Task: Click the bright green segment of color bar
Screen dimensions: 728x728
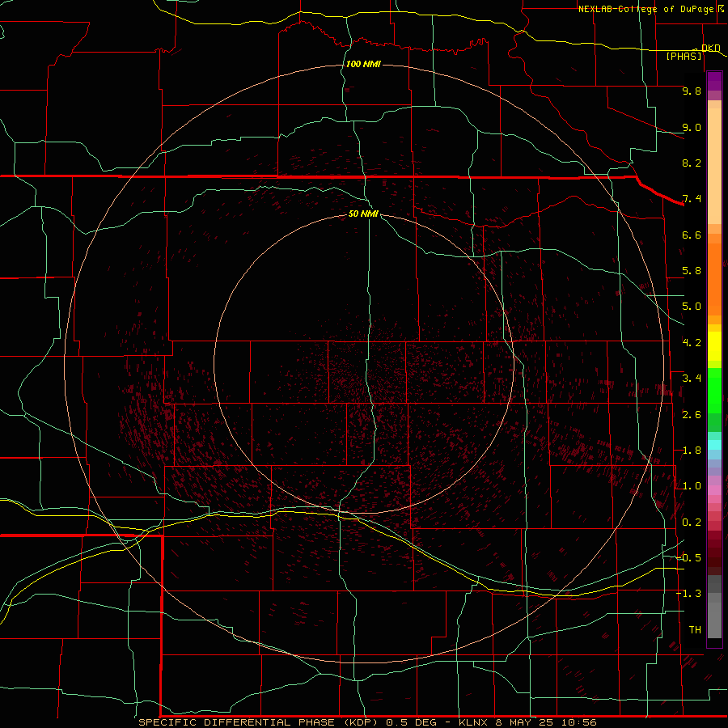Action: point(714,390)
